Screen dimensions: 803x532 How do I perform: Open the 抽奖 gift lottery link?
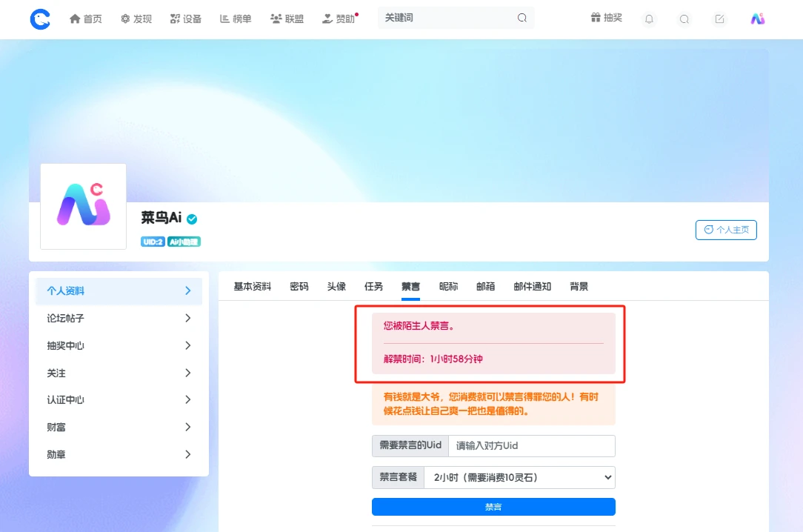pos(606,19)
